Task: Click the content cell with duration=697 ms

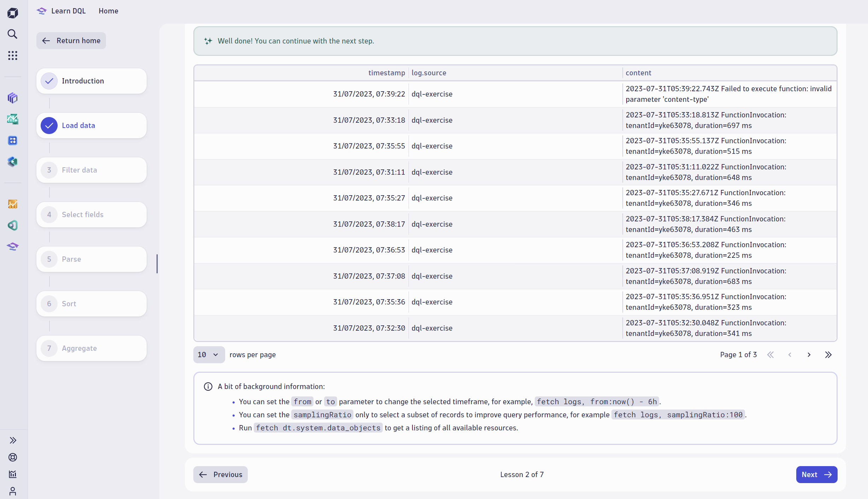Action: click(x=729, y=120)
